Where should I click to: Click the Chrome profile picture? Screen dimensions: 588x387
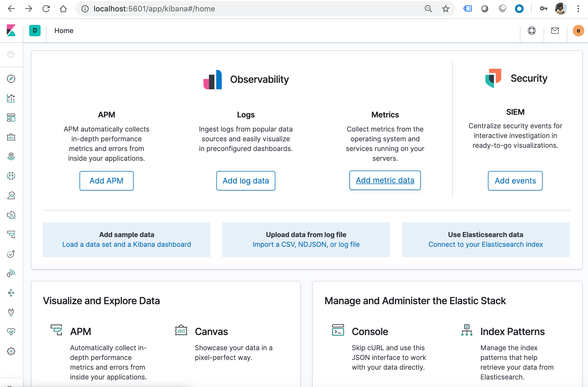point(561,9)
